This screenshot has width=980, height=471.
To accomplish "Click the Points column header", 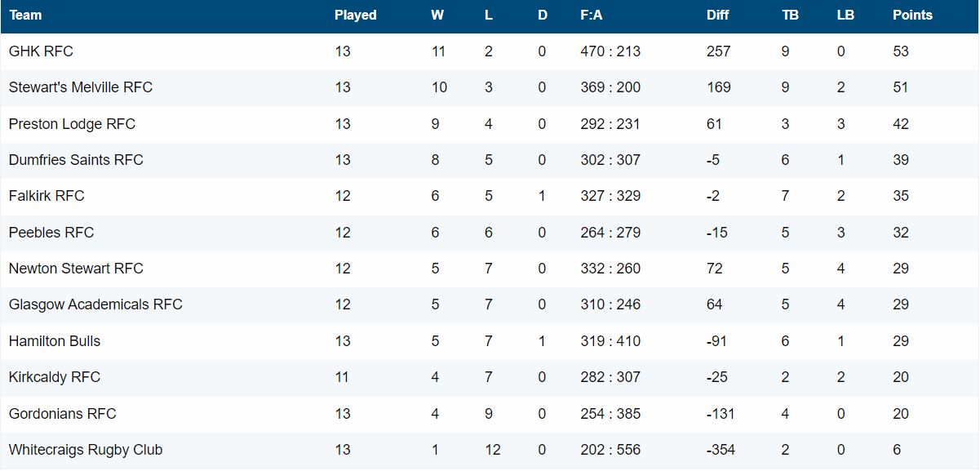I will pos(911,15).
